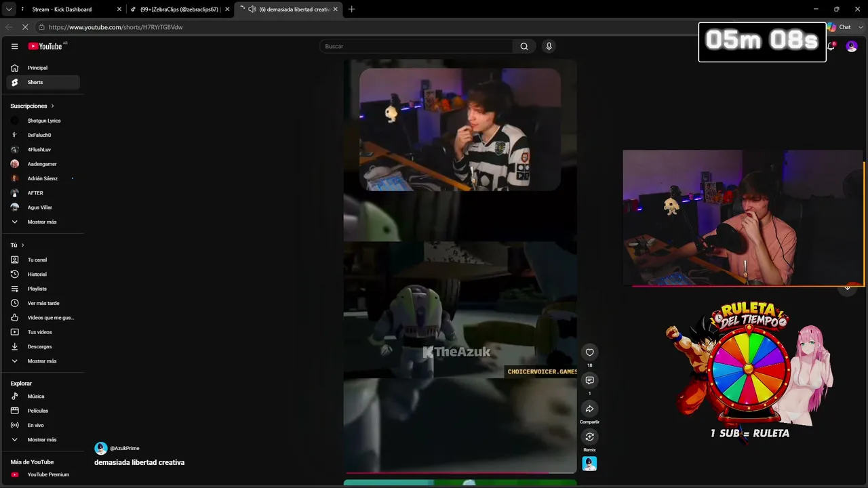Select the demasiada libertad creativa tab
The height and width of the screenshot is (488, 868).
pyautogui.click(x=290, y=9)
